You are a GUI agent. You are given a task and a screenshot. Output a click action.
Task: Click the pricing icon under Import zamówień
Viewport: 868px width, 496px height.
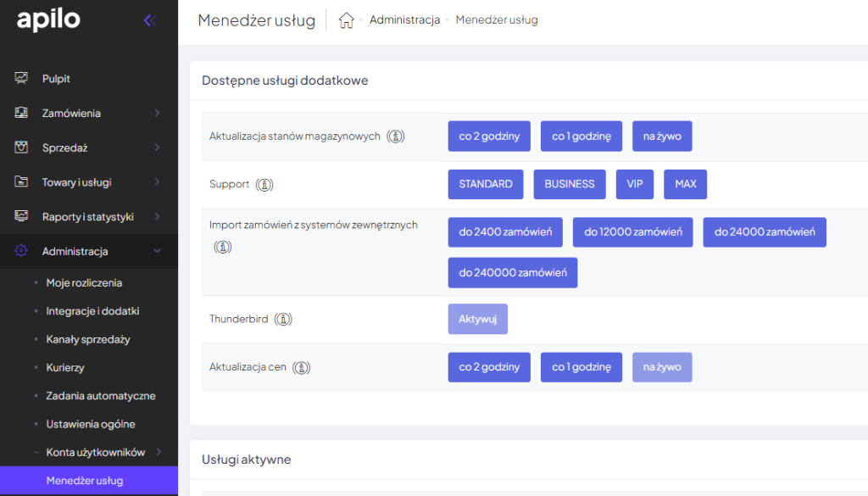pyautogui.click(x=223, y=247)
